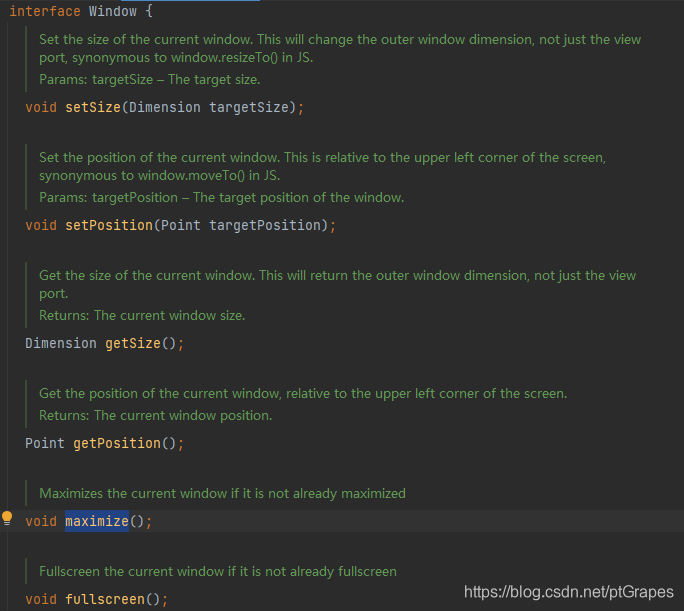The image size is (684, 611).
Task: Click the void keyword before fullscreen
Action: pos(41,599)
